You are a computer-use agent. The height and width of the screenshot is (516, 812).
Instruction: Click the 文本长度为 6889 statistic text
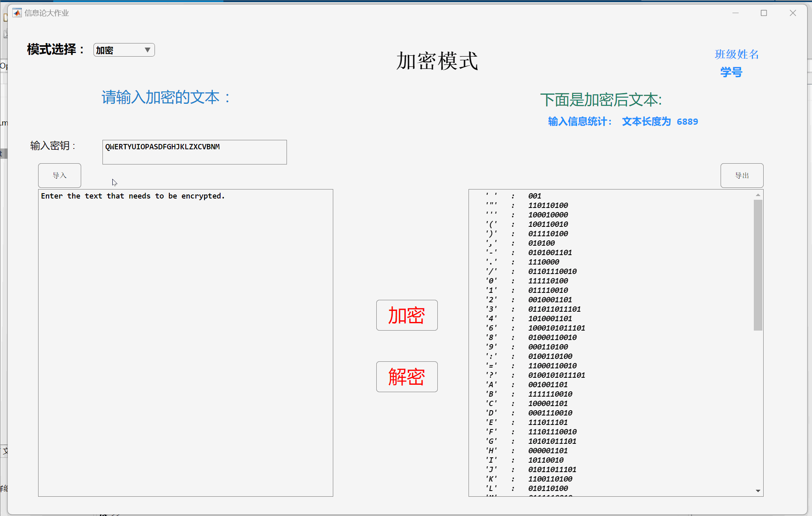pos(660,122)
